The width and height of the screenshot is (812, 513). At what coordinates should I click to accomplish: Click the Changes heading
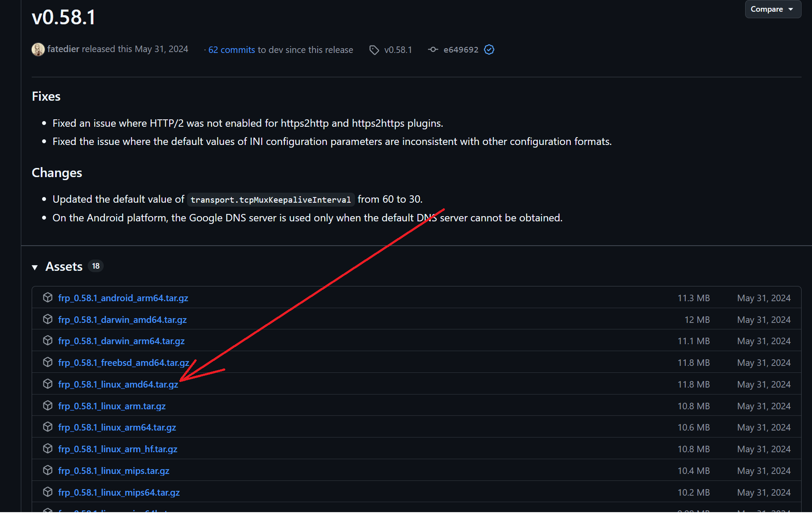(57, 173)
